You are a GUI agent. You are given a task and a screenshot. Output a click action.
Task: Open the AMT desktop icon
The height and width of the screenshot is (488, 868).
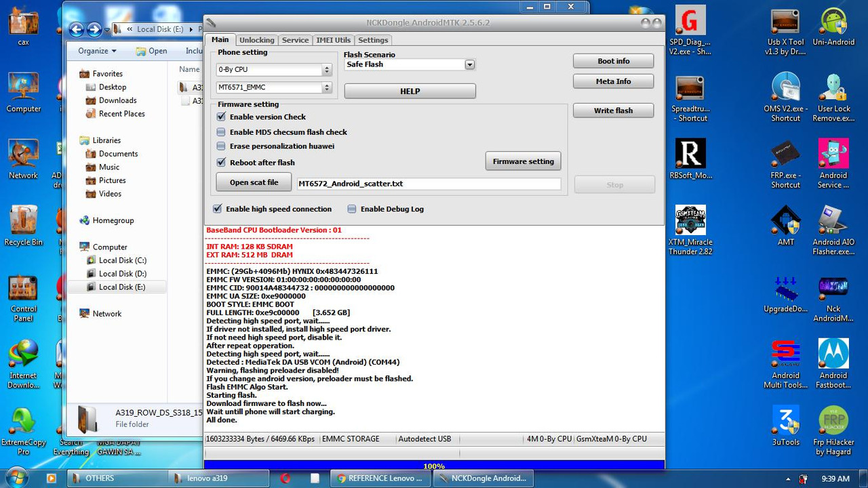coord(785,227)
